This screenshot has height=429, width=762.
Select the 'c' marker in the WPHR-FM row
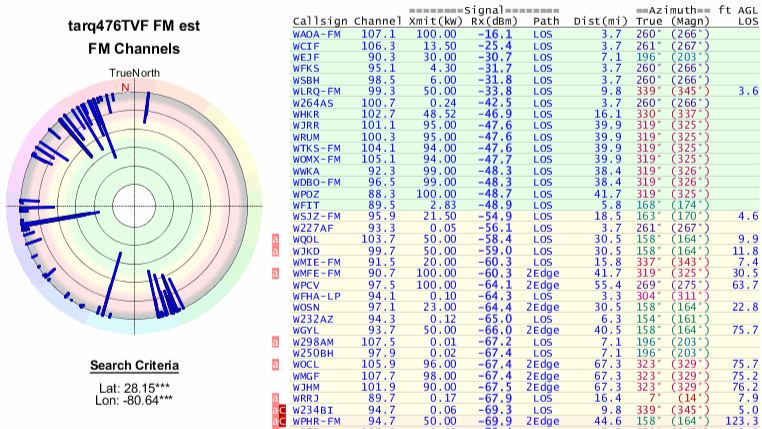pyautogui.click(x=283, y=421)
